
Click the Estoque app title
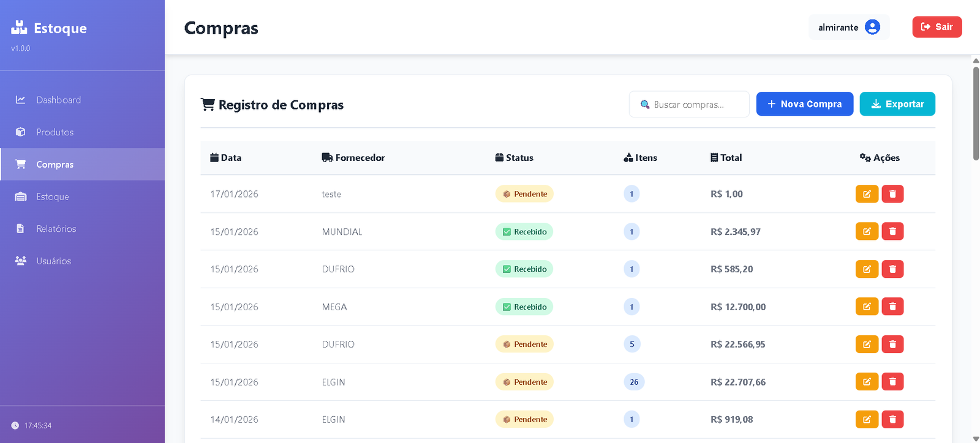point(60,28)
